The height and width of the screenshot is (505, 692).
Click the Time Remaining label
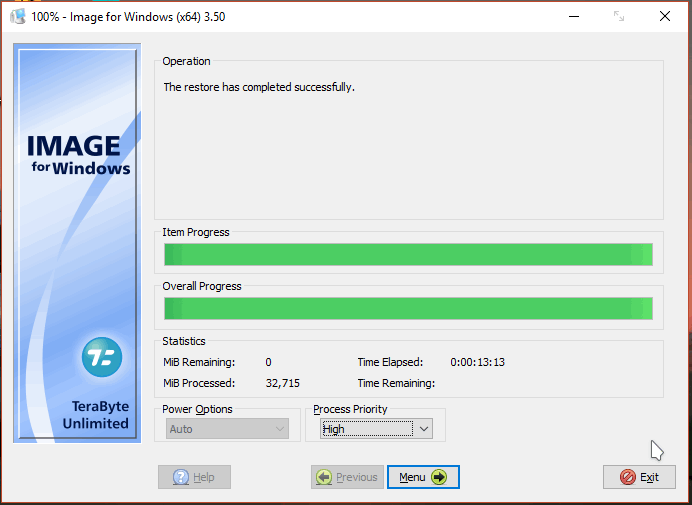click(396, 383)
